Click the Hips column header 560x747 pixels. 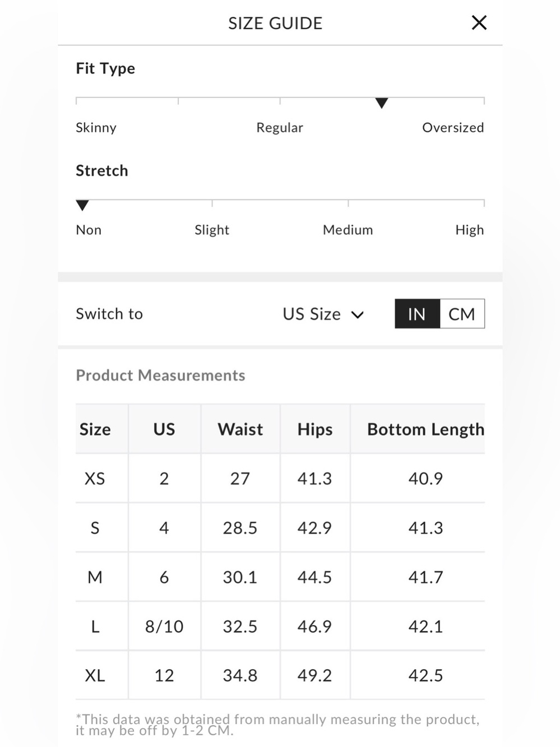[x=315, y=429]
